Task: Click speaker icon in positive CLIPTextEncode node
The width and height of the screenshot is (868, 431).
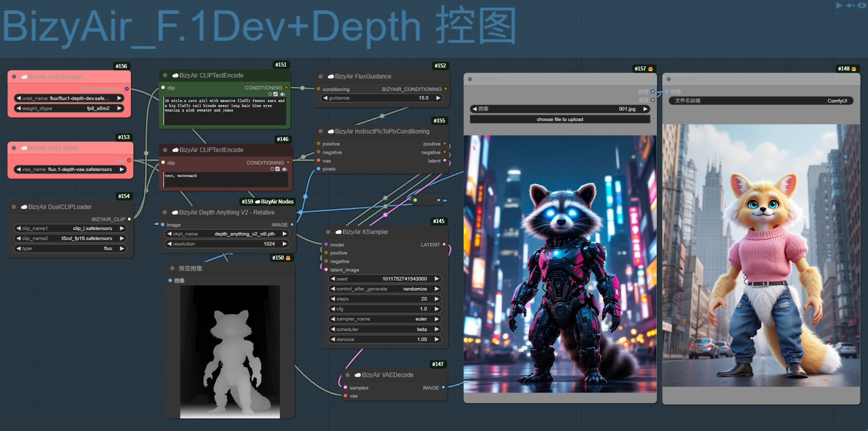Action: click(x=283, y=94)
